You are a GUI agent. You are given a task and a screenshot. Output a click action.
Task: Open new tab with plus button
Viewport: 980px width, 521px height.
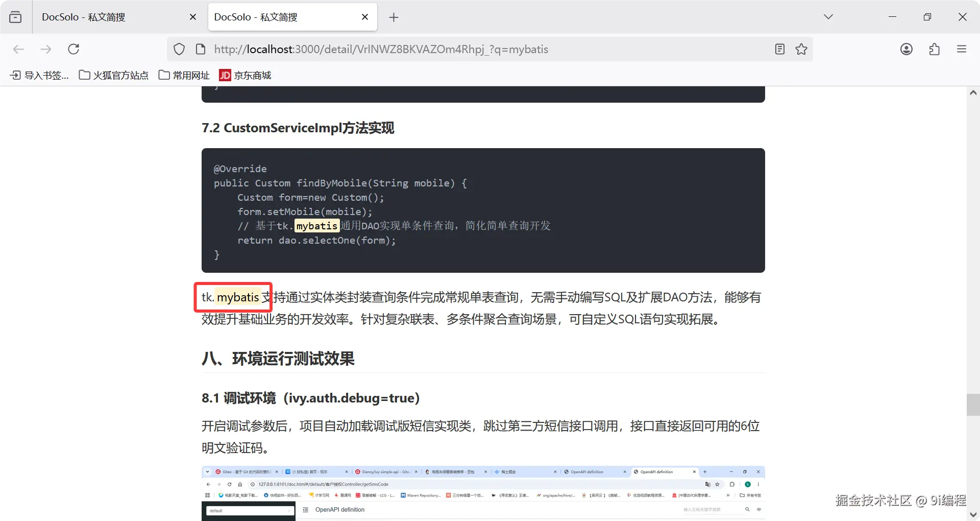pos(394,17)
